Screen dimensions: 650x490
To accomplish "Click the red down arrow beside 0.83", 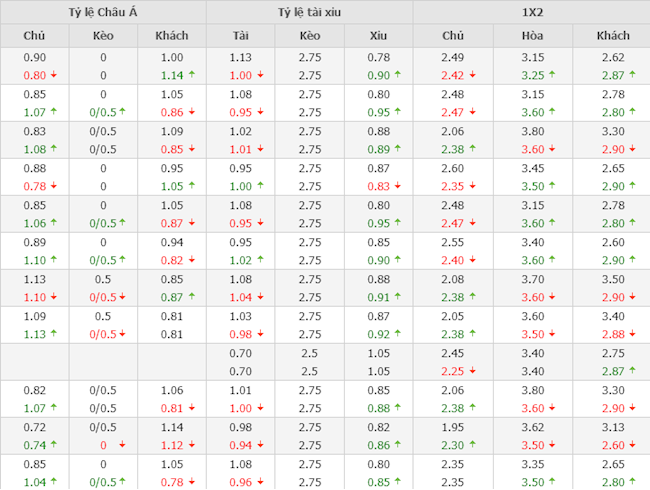I will (x=397, y=186).
